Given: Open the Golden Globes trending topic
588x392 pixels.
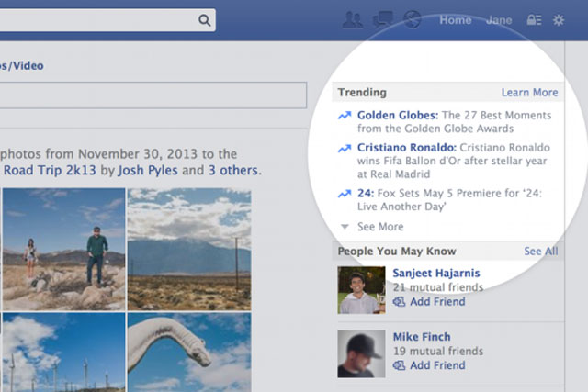Looking at the screenshot, I should [x=398, y=115].
